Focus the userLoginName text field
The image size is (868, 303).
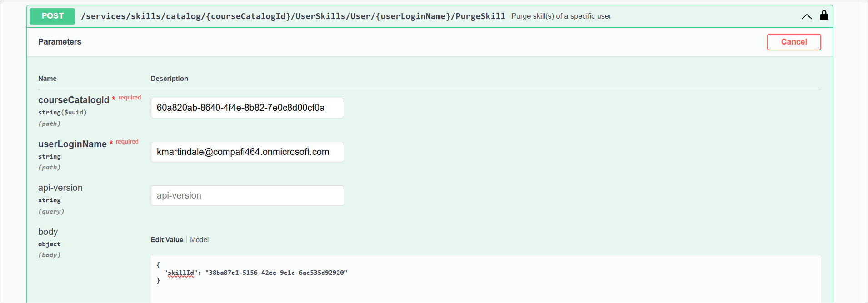click(x=247, y=152)
